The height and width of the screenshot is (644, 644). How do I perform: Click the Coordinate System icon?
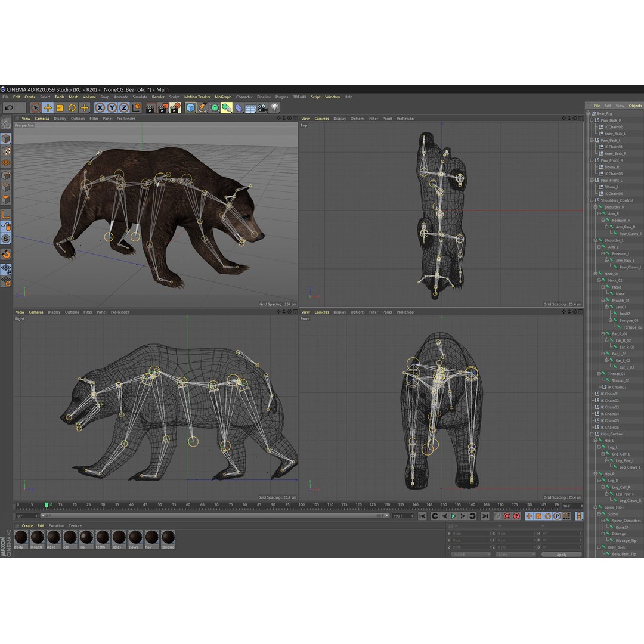pyautogui.click(x=136, y=107)
